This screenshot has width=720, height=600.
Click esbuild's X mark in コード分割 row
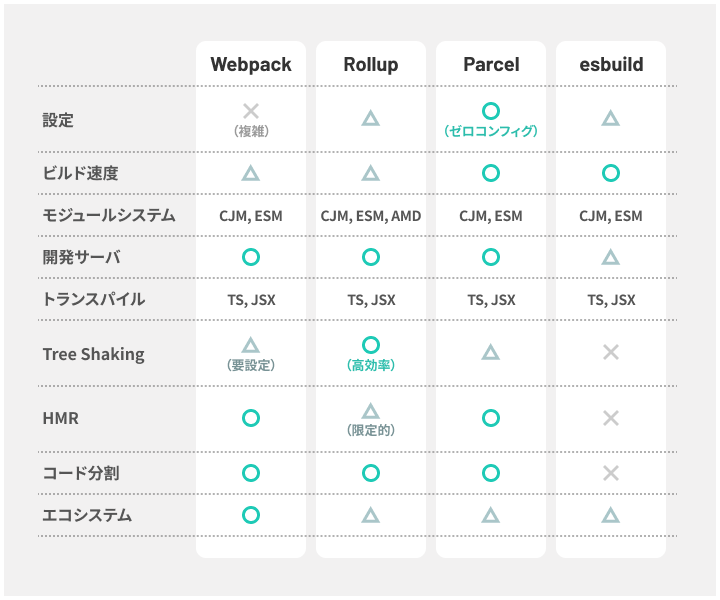611,473
